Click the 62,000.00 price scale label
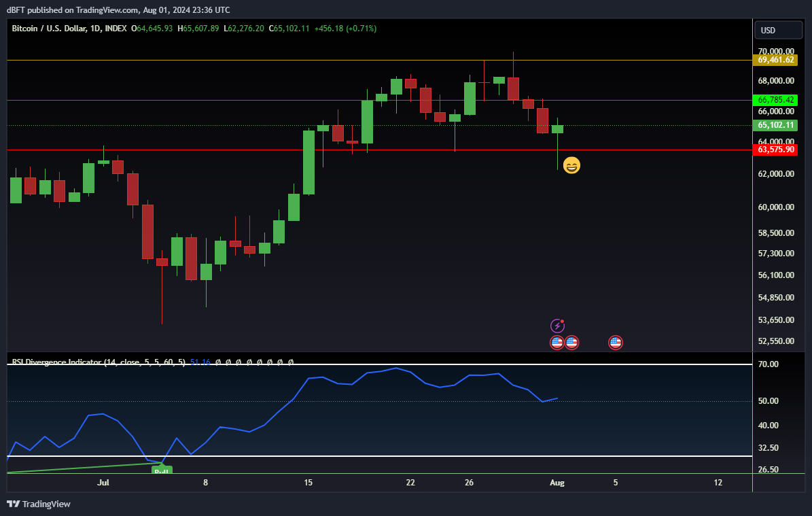 776,174
